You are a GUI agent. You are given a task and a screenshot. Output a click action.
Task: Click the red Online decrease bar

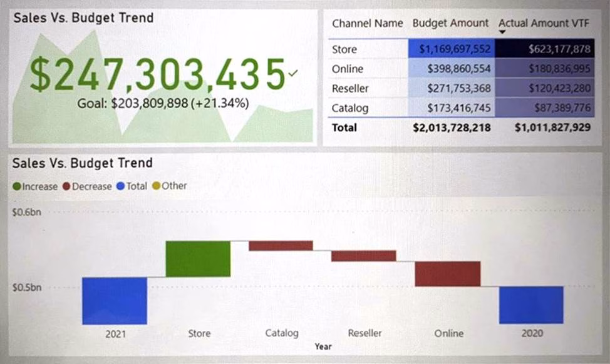click(x=447, y=274)
